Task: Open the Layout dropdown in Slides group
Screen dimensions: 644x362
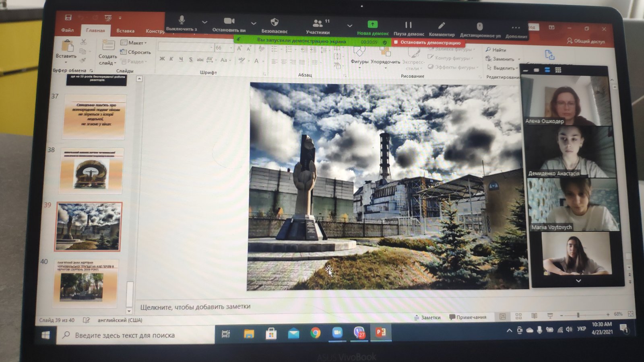Action: pyautogui.click(x=134, y=43)
